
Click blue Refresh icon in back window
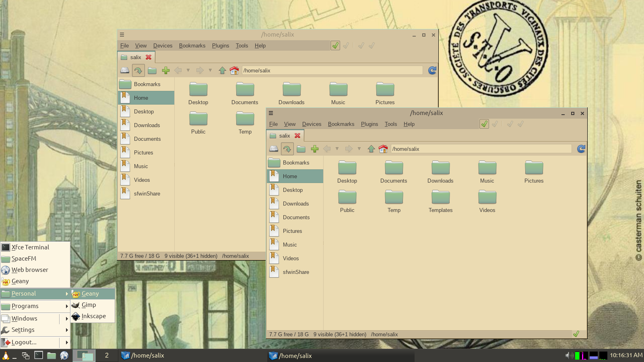pyautogui.click(x=432, y=70)
